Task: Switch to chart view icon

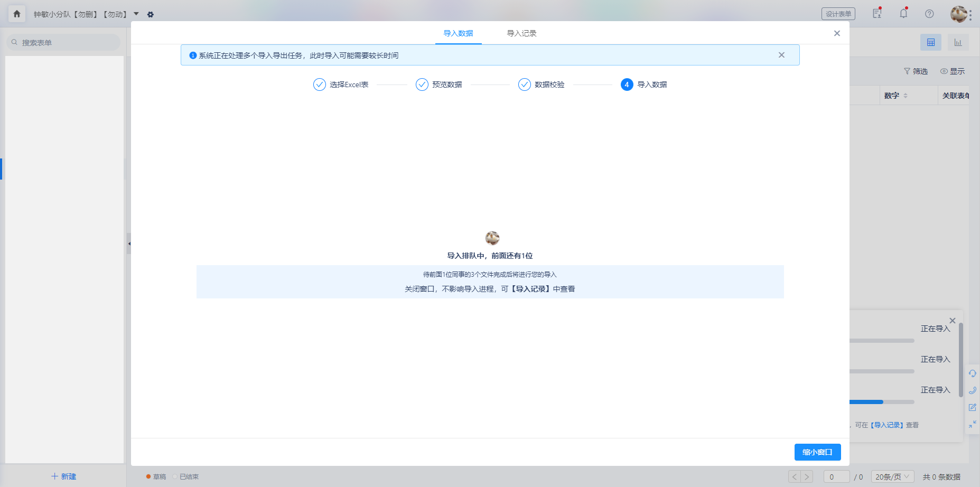Action: tap(958, 42)
